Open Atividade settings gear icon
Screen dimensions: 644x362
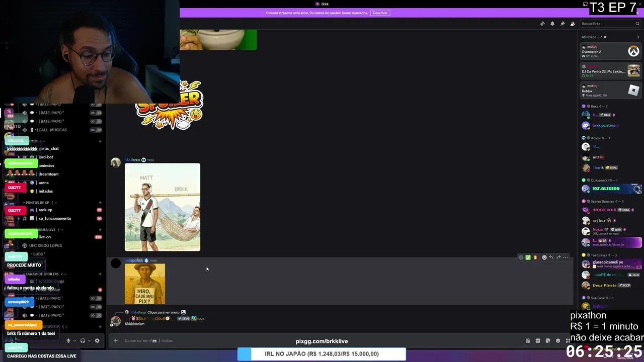605,37
